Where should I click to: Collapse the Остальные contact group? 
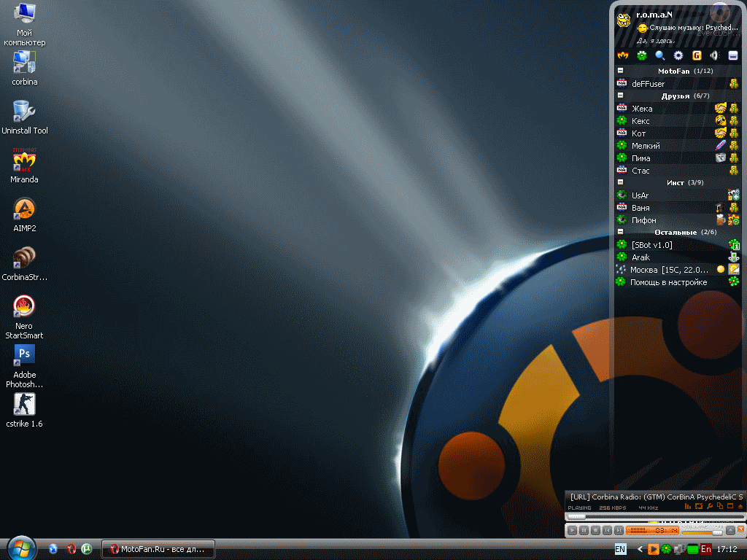click(620, 231)
